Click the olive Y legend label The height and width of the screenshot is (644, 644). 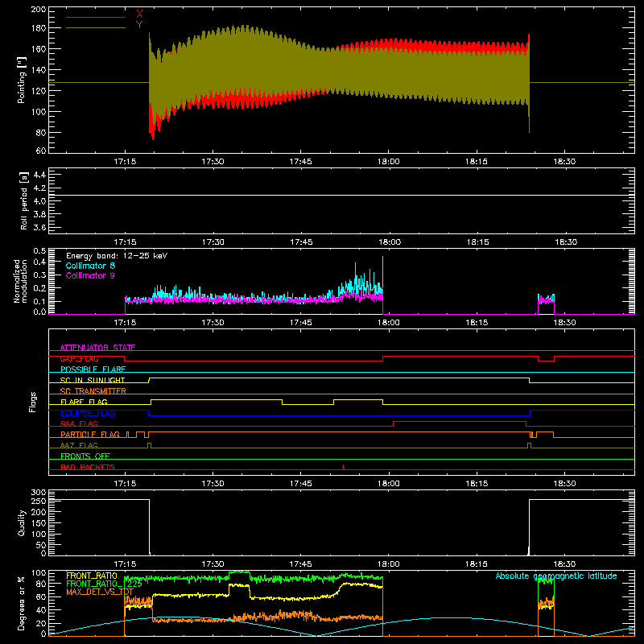[139, 25]
